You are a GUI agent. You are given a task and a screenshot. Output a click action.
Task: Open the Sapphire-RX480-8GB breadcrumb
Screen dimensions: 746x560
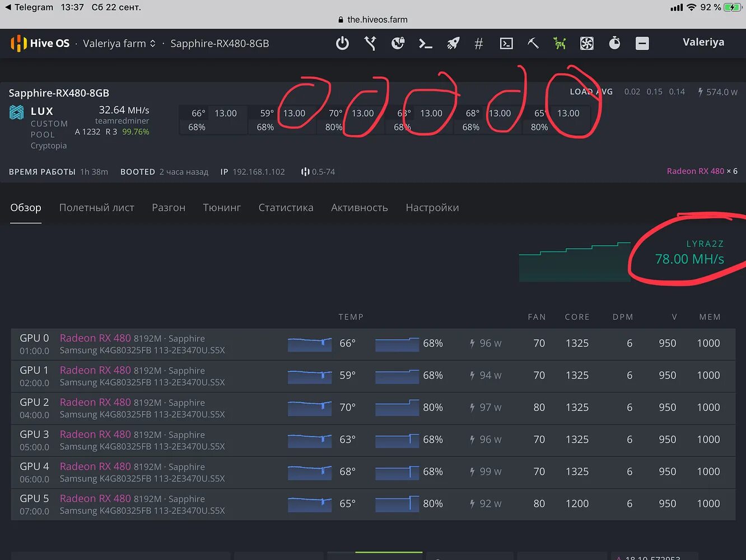(x=220, y=43)
